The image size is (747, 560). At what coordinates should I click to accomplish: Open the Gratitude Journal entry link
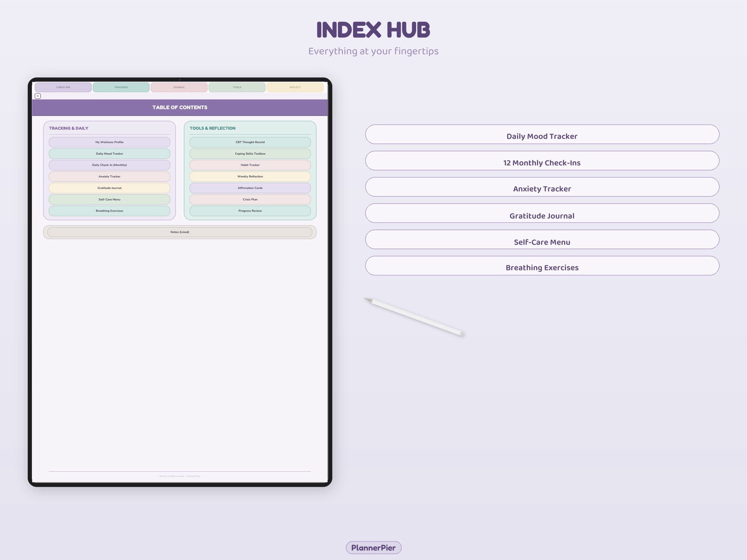[x=109, y=187]
